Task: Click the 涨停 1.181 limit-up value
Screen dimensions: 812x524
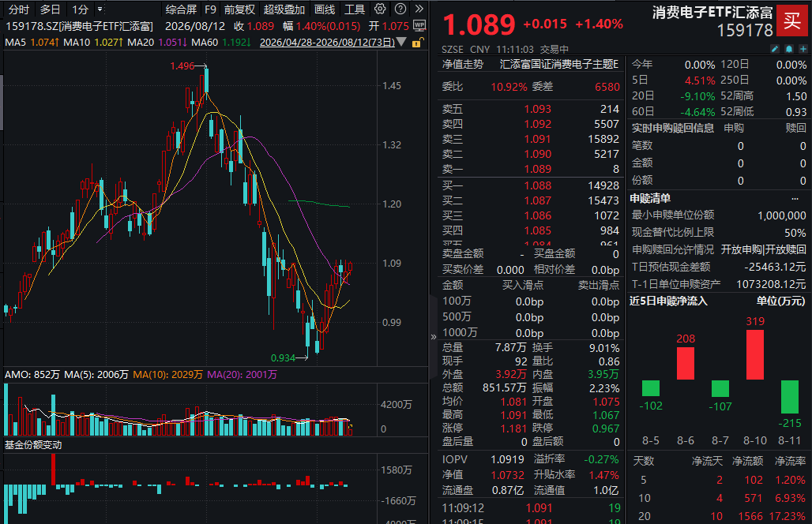Action: (513, 429)
